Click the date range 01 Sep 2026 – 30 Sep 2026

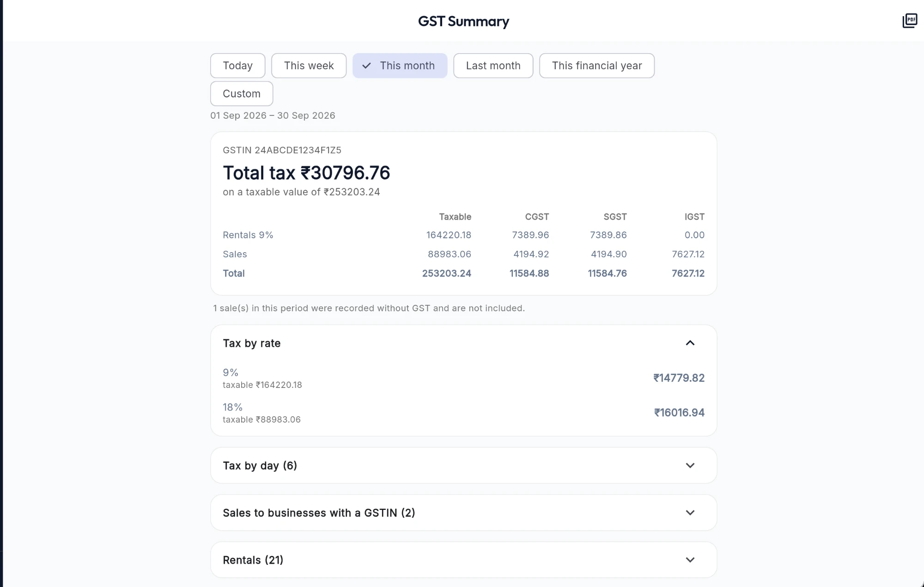273,115
